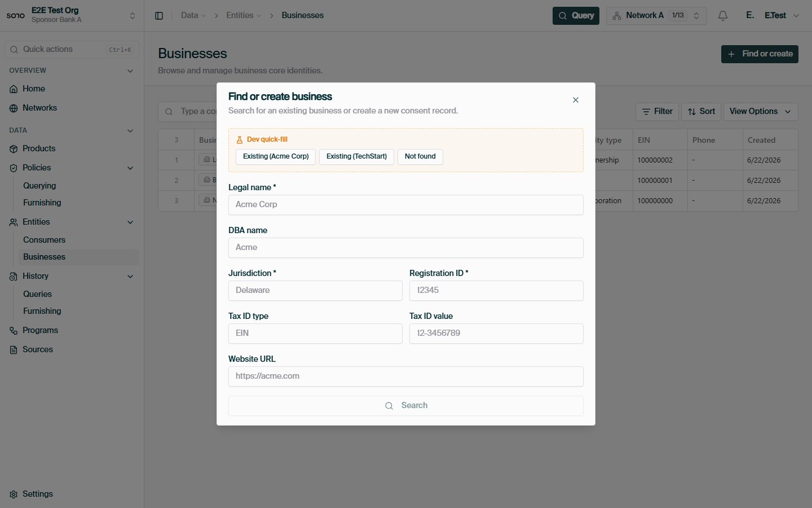812x508 pixels.
Task: Focus the DBA name input field
Action: click(x=406, y=248)
